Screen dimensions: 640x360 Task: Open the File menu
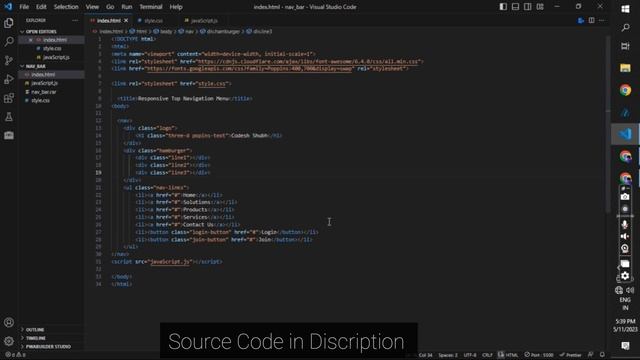[x=24, y=7]
